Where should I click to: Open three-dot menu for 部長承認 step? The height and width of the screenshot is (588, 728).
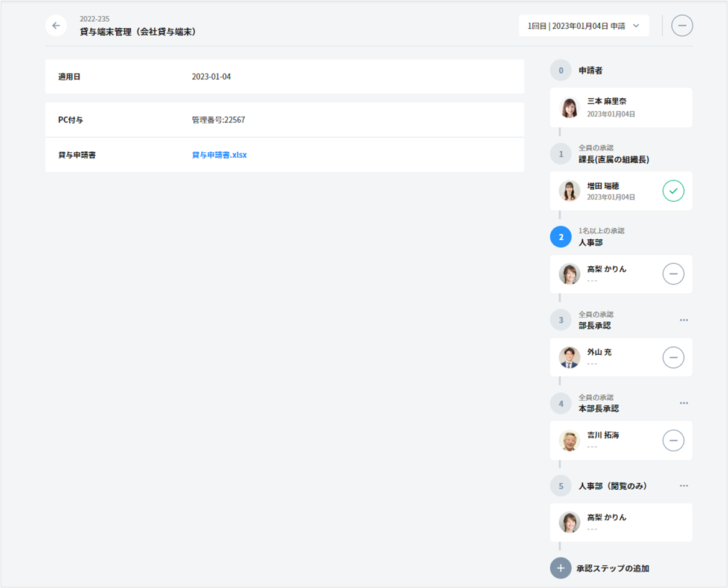point(683,320)
